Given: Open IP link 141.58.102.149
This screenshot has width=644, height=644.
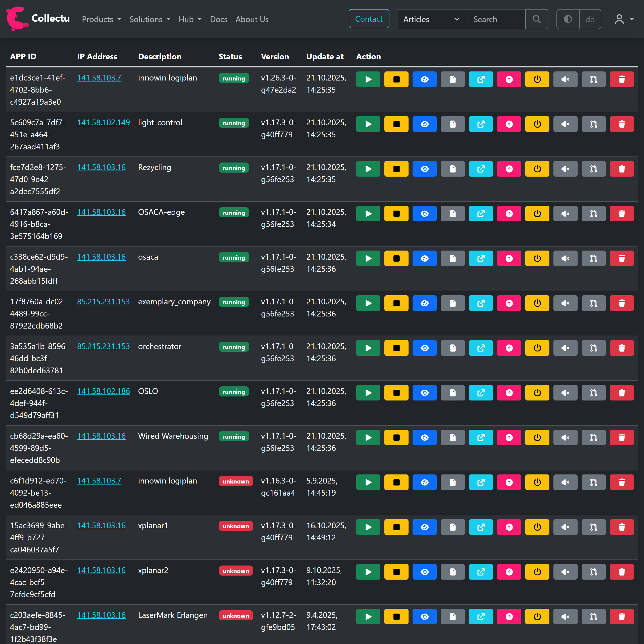Looking at the screenshot, I should [x=103, y=122].
